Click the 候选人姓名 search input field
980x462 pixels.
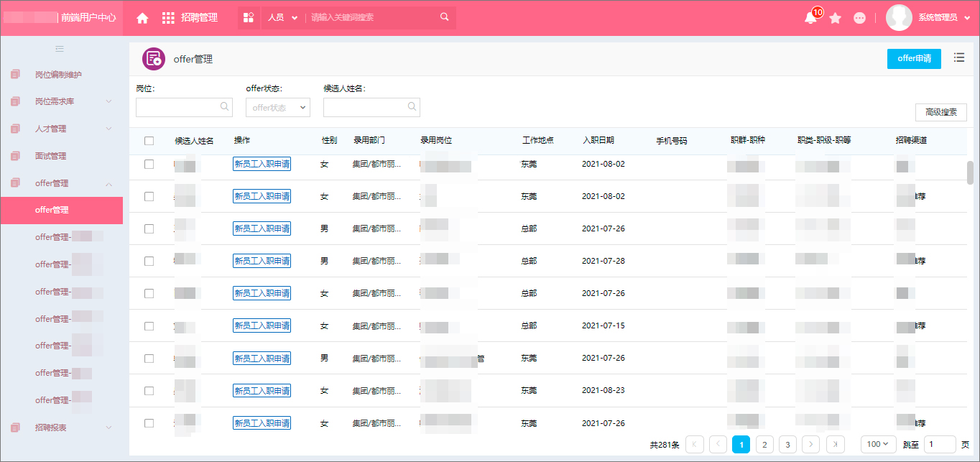[x=371, y=108]
